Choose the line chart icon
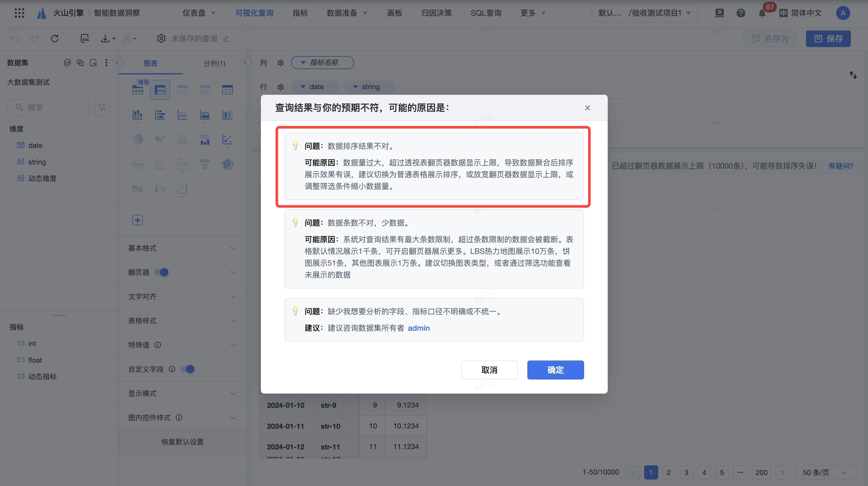The width and height of the screenshot is (868, 486). [x=182, y=115]
